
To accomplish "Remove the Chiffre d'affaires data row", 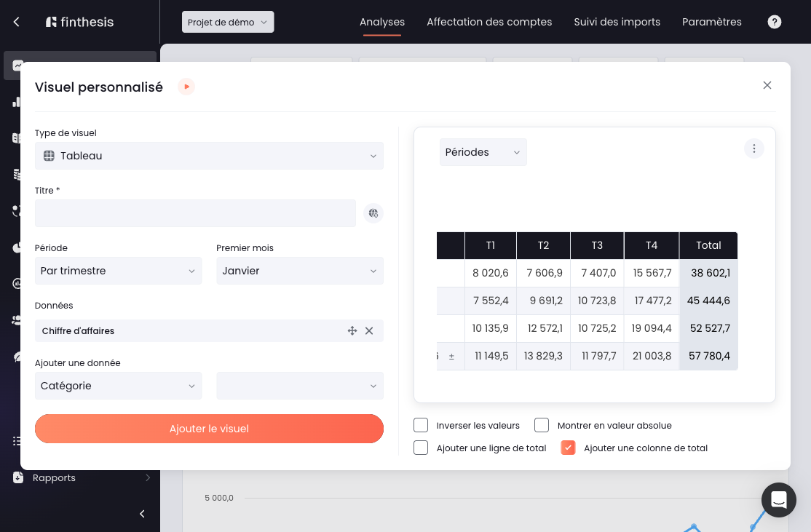I will 369,331.
